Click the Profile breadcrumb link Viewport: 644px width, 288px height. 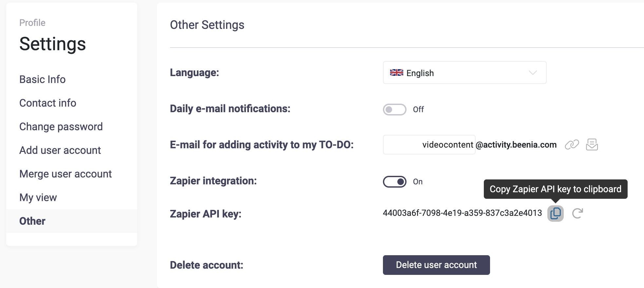32,23
